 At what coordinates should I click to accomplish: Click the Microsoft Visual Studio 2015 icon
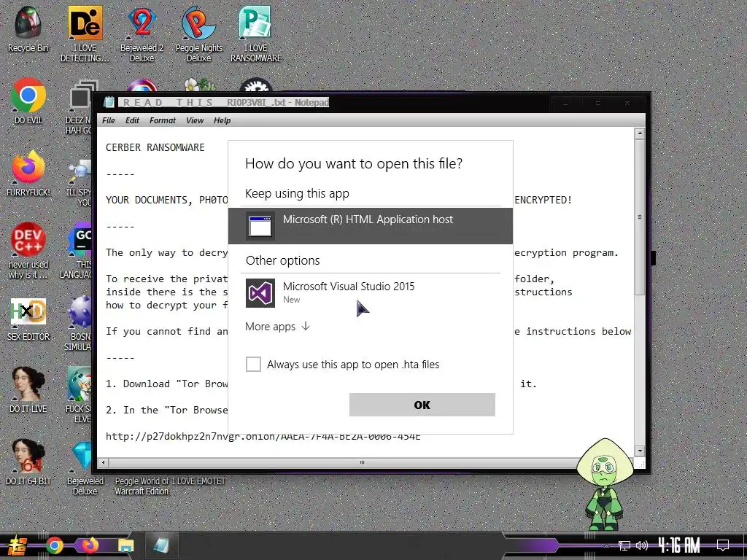pos(260,293)
